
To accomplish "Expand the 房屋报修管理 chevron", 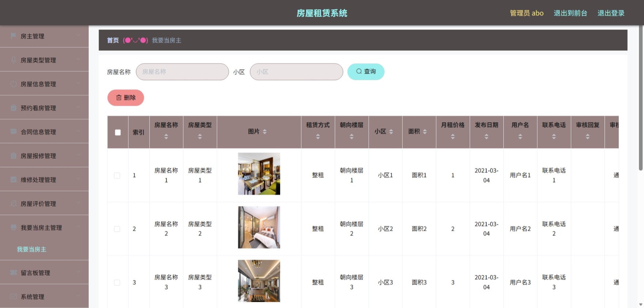I will click(x=78, y=155).
